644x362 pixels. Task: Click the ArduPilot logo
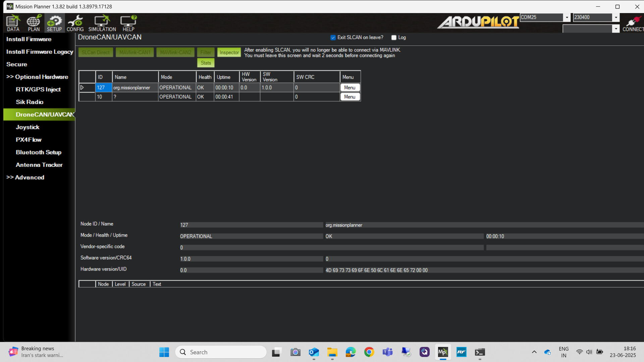coord(478,22)
